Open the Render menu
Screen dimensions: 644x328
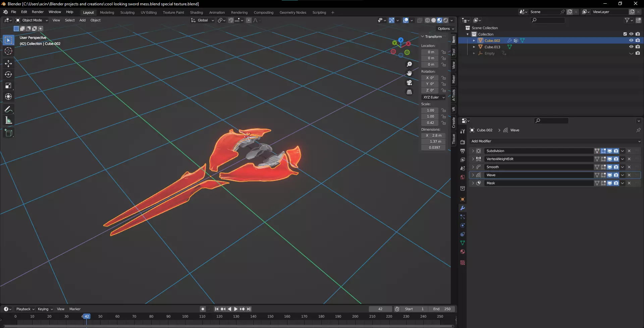[x=38, y=12]
